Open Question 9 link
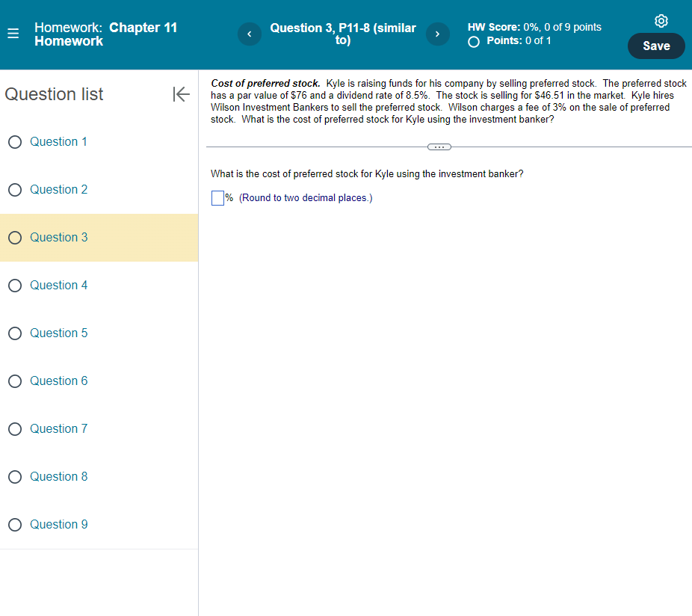Screen dimensions: 692x616 pyautogui.click(x=59, y=525)
